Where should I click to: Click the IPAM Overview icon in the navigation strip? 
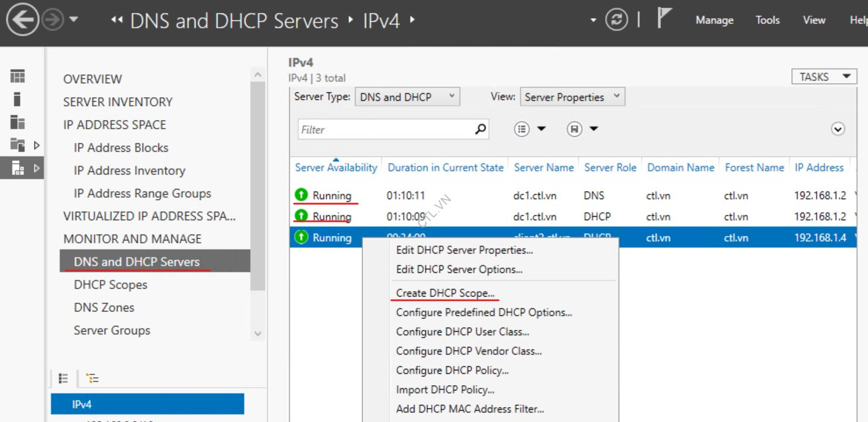17,76
